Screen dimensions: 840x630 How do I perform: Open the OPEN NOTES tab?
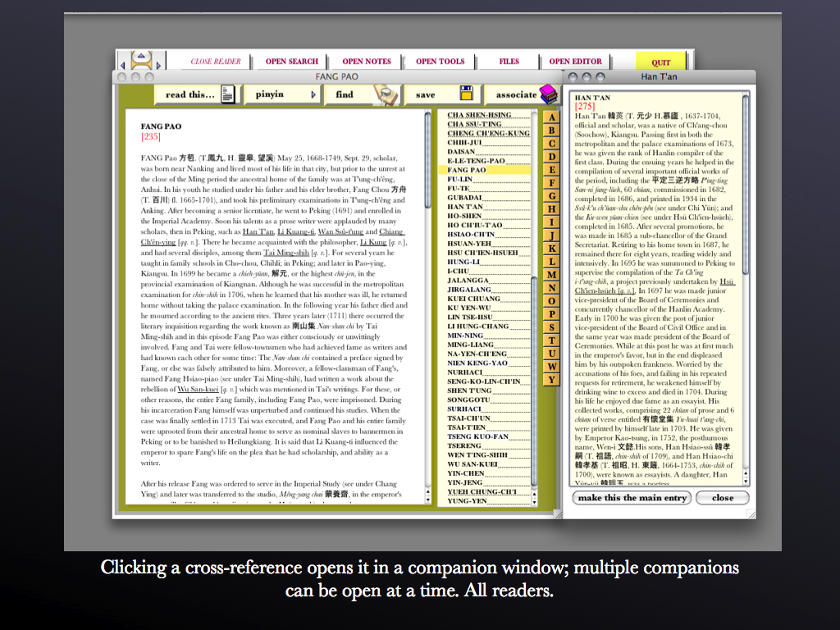pos(367,62)
